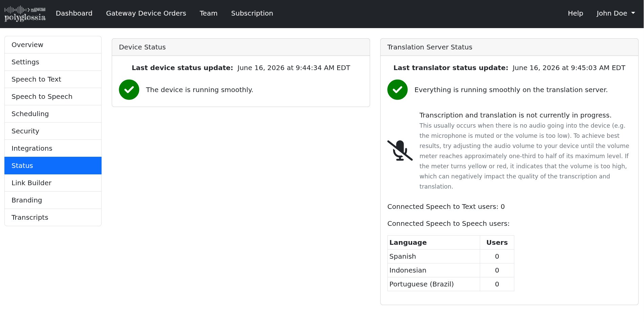The height and width of the screenshot is (322, 644).
Task: Open the Dashboard nav item
Action: pyautogui.click(x=74, y=13)
